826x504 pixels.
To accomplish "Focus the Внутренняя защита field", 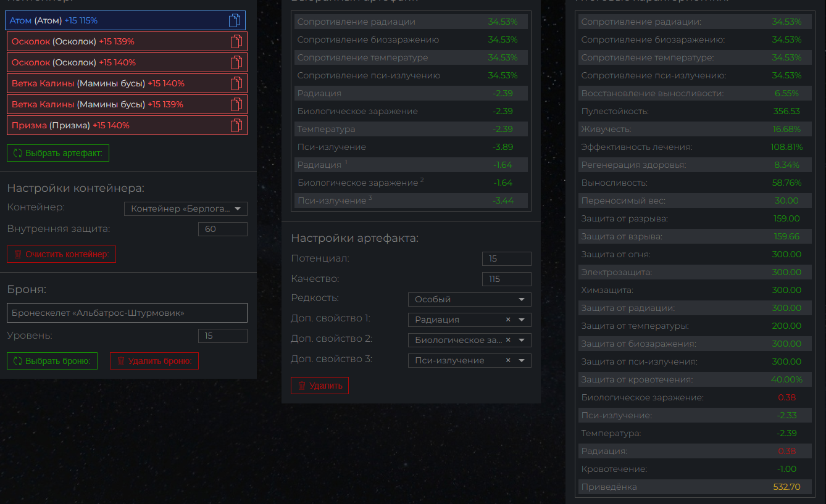I will (223, 229).
